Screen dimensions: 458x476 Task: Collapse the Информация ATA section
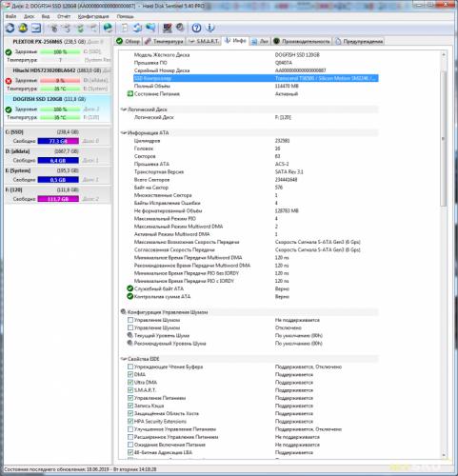tap(124, 133)
